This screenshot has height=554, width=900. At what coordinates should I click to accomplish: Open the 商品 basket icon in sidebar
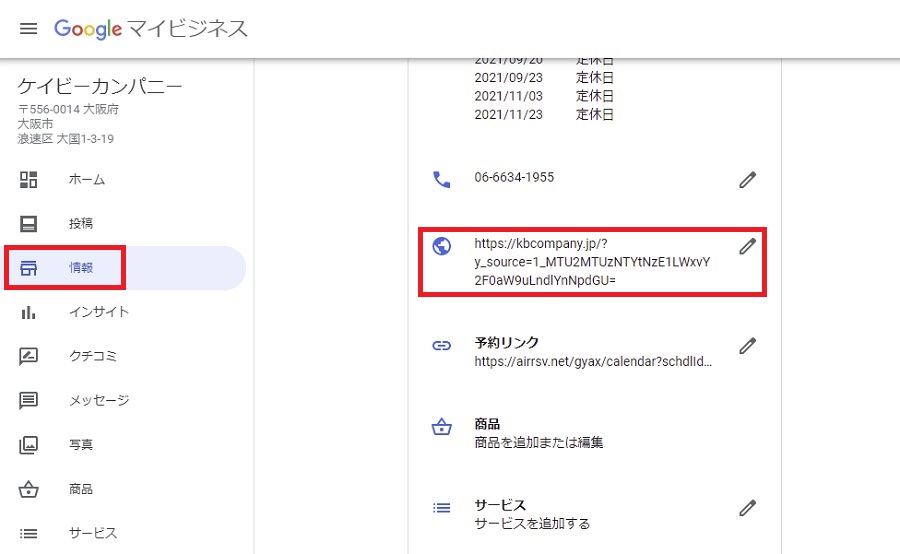tap(28, 489)
